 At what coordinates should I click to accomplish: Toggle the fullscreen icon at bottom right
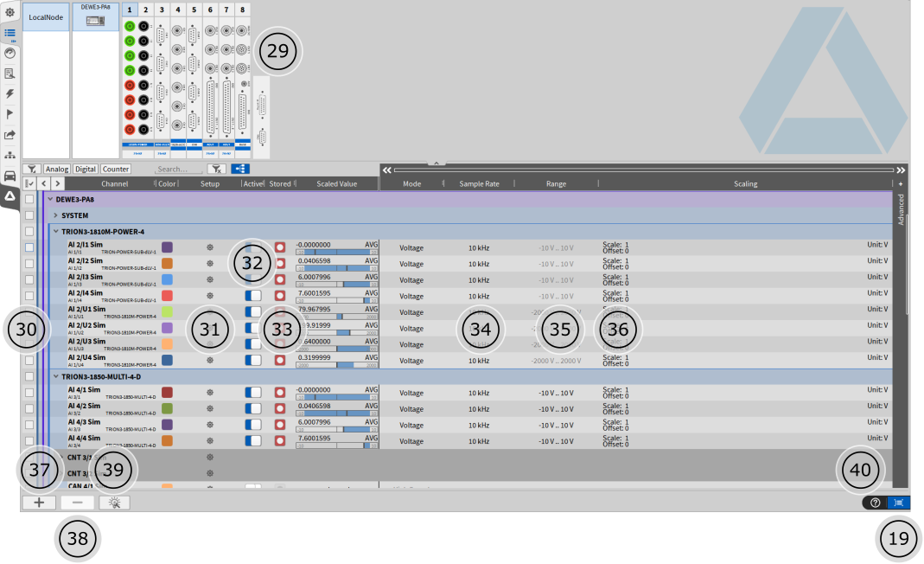tap(899, 503)
